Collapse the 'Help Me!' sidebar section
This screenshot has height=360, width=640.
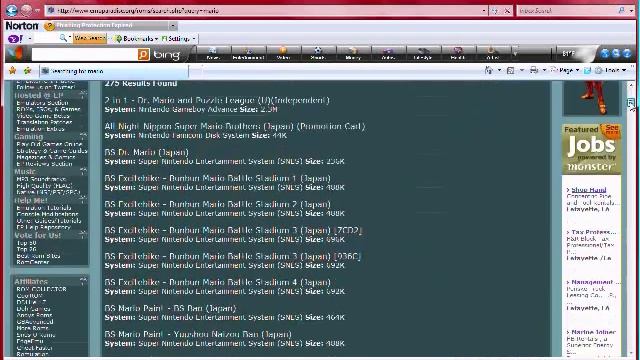tap(83, 199)
